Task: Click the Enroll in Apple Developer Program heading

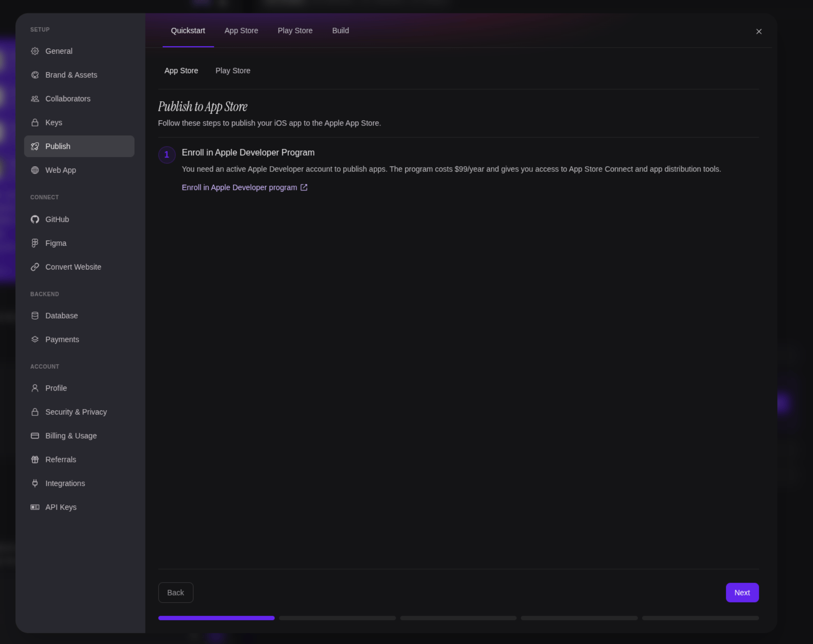Action: tap(248, 152)
